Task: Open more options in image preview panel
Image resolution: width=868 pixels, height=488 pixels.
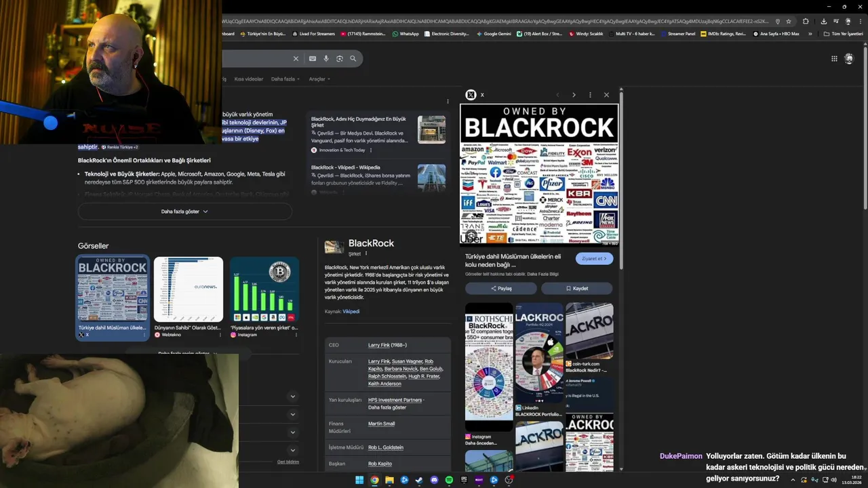Action: (x=590, y=95)
